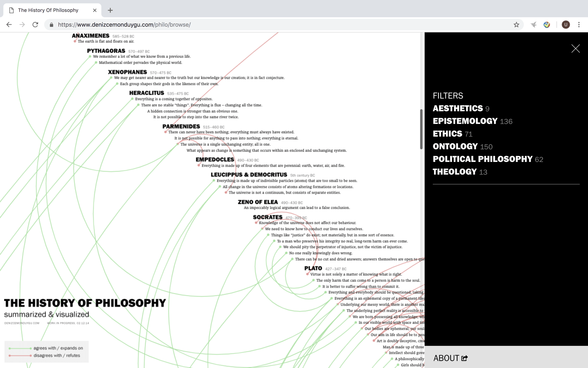The image size is (588, 368).
Task: Click the LEUCIPPUS & DEMOCRITUS heading
Action: click(249, 175)
